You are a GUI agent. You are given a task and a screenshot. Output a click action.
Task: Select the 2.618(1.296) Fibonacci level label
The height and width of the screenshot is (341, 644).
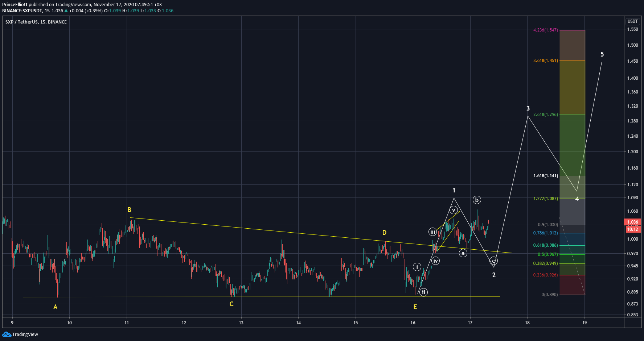(x=546, y=115)
